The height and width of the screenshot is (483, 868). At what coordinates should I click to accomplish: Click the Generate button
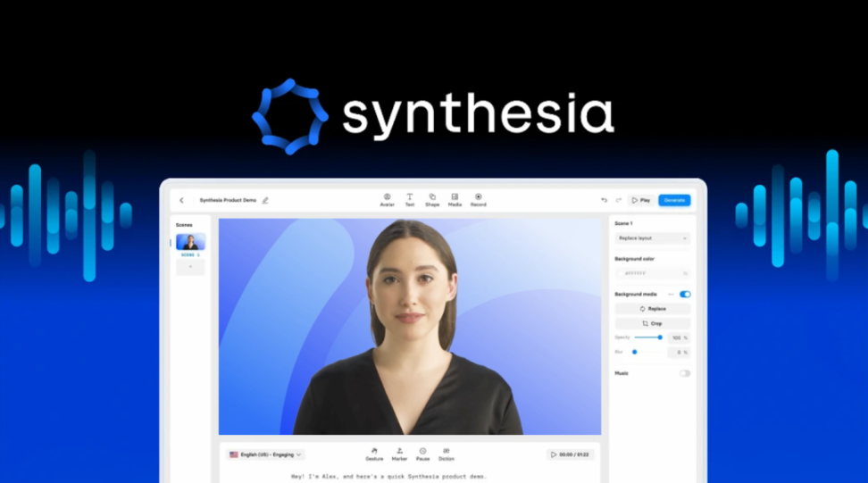pyautogui.click(x=674, y=200)
